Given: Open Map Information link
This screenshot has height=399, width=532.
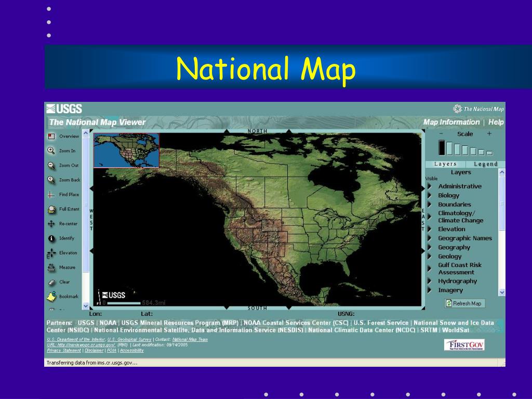Looking at the screenshot, I should click(x=451, y=122).
